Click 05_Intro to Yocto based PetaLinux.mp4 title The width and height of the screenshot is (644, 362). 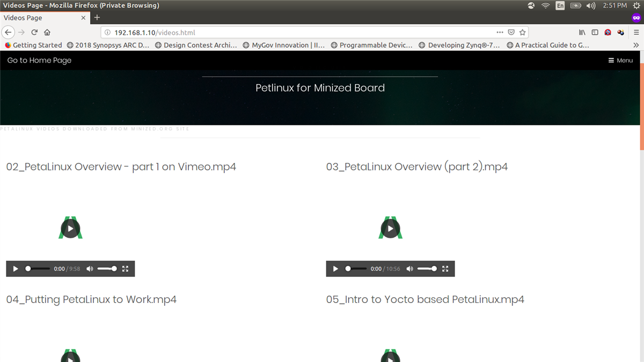425,299
